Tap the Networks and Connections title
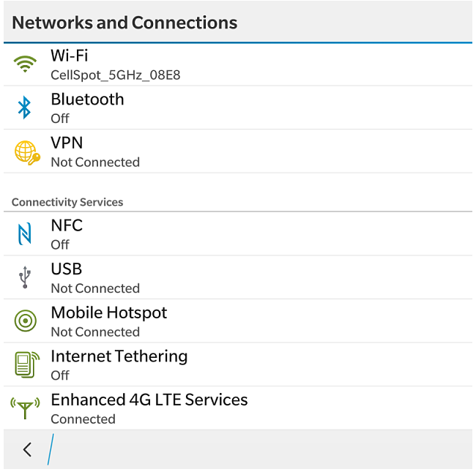This screenshot has width=476, height=472. tap(124, 23)
